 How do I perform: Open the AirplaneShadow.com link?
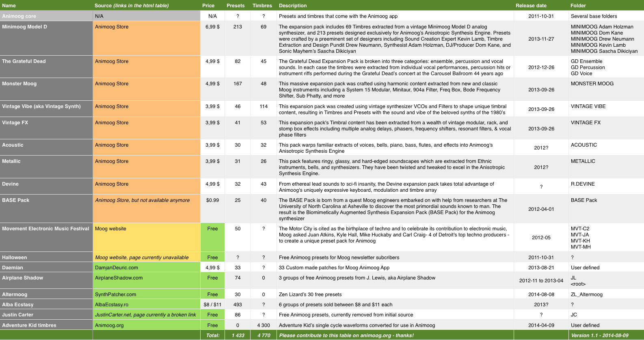[119, 278]
